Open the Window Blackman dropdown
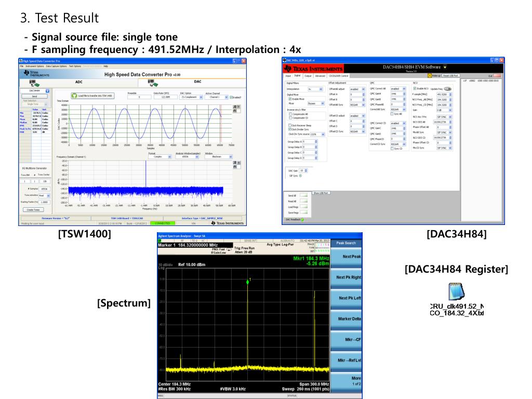Image resolution: width=532 pixels, height=399 pixels. tap(219, 157)
